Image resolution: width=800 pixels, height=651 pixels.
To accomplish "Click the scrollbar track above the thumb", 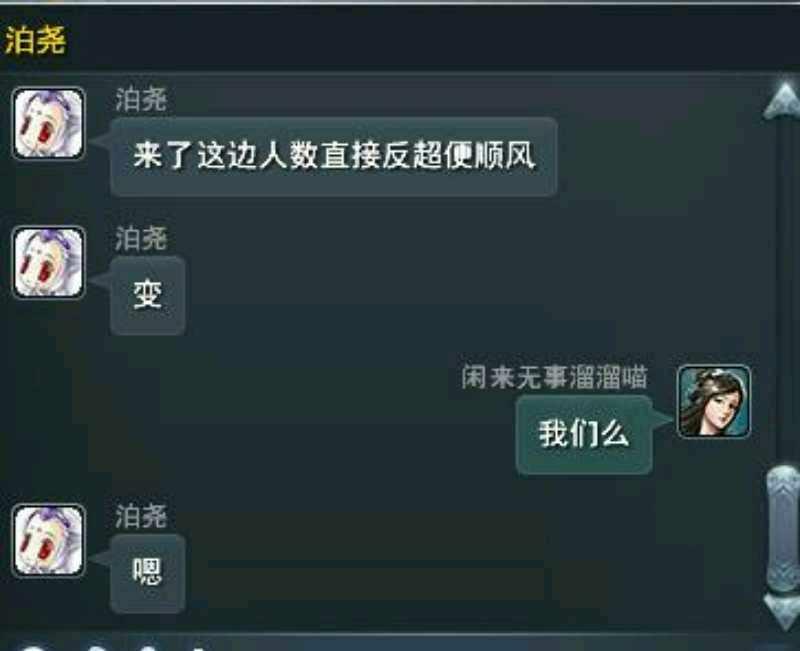I will click(x=785, y=292).
